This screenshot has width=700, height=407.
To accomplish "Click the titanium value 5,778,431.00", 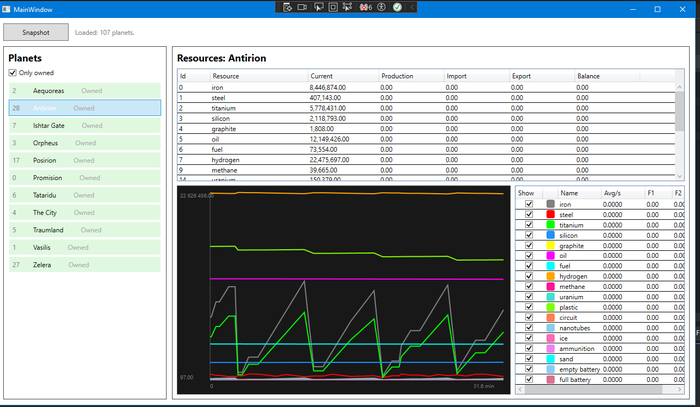I will (x=328, y=108).
